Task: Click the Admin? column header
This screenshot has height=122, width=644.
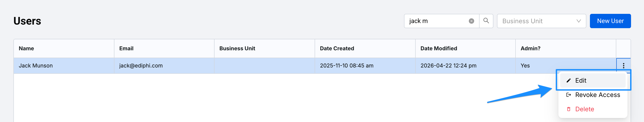Action: pyautogui.click(x=530, y=48)
